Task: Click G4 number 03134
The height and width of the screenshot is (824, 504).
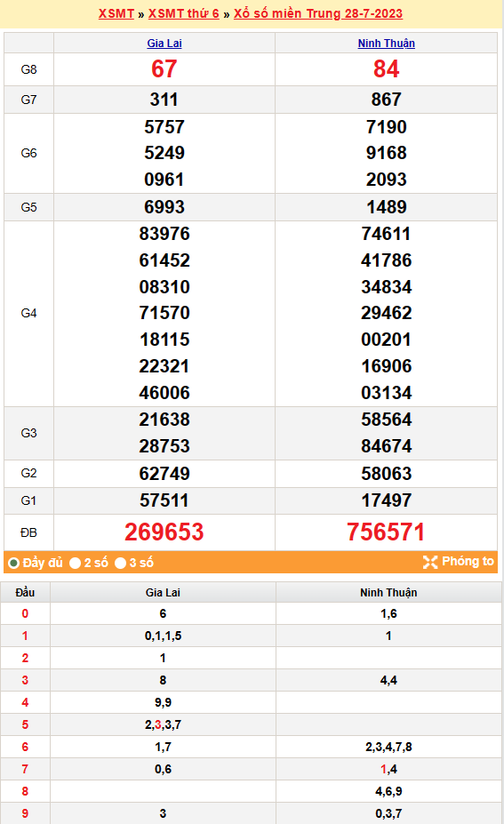Action: pyautogui.click(x=387, y=393)
